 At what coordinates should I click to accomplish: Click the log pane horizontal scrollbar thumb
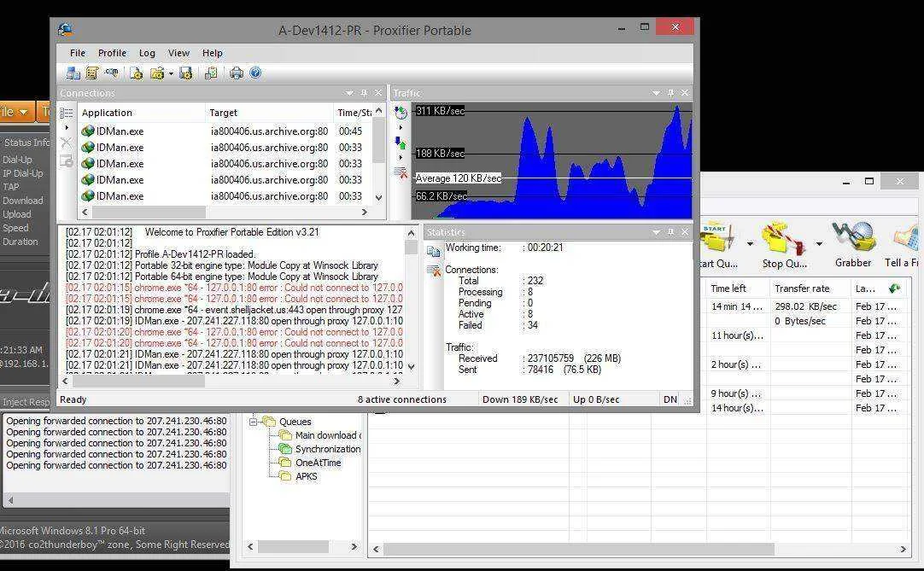click(138, 382)
